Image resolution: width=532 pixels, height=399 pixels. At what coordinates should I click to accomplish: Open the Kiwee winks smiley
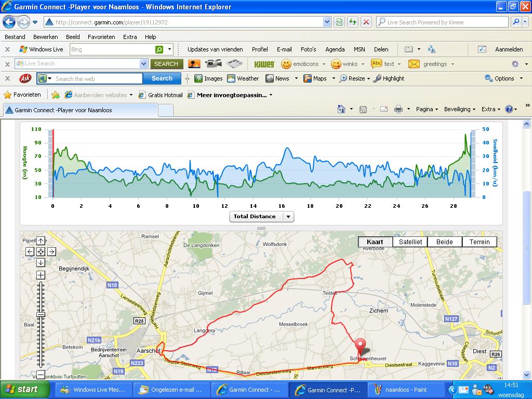pyautogui.click(x=336, y=64)
